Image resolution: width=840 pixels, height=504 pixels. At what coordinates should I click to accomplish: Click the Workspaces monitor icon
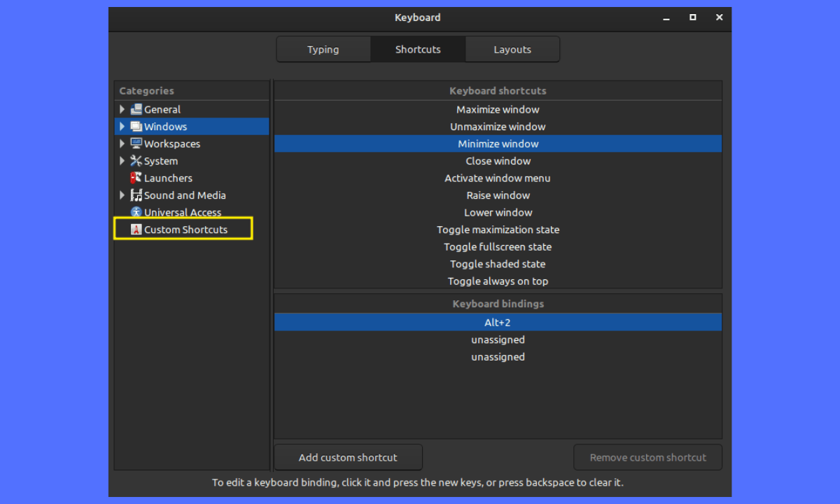[136, 143]
